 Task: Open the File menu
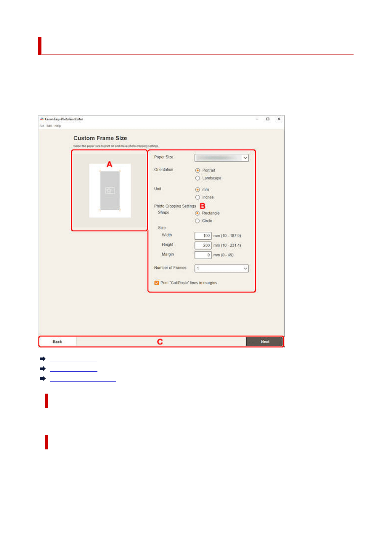42,126
